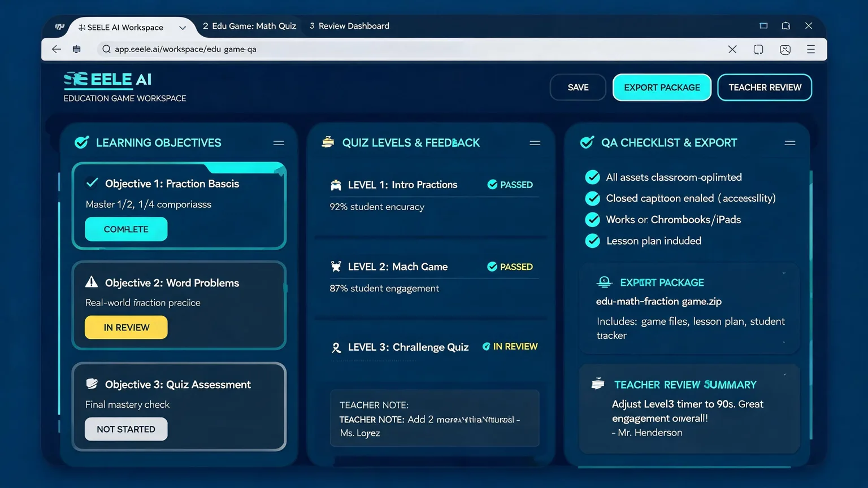
Task: Click the Learning Objectives panel check icon
Action: [82, 142]
